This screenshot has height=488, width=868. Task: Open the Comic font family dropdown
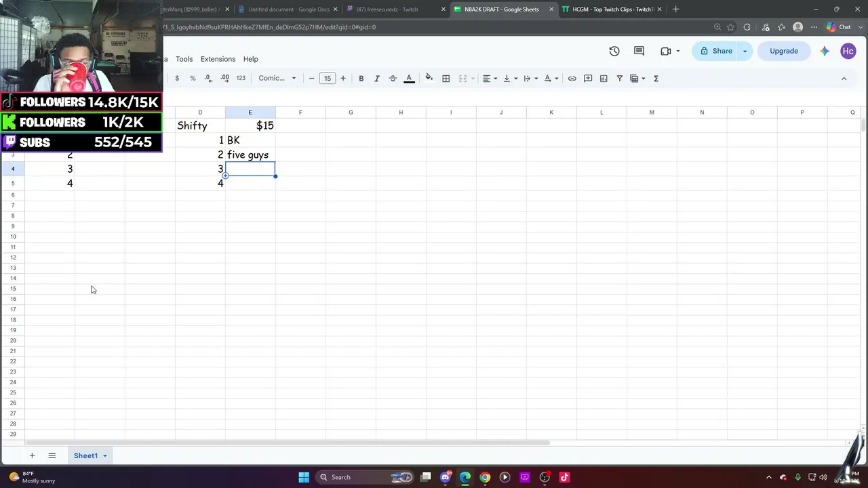277,79
